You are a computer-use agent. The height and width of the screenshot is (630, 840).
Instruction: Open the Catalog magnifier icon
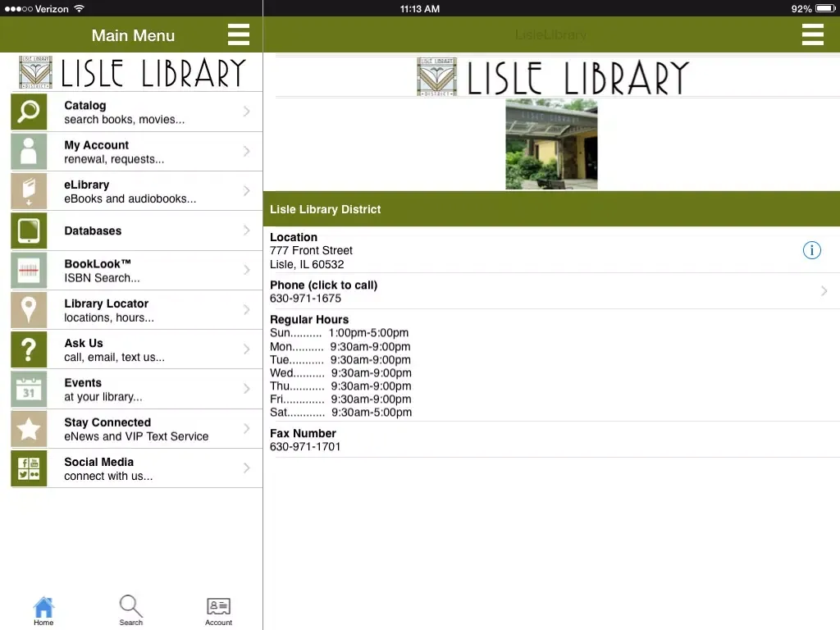tap(29, 112)
